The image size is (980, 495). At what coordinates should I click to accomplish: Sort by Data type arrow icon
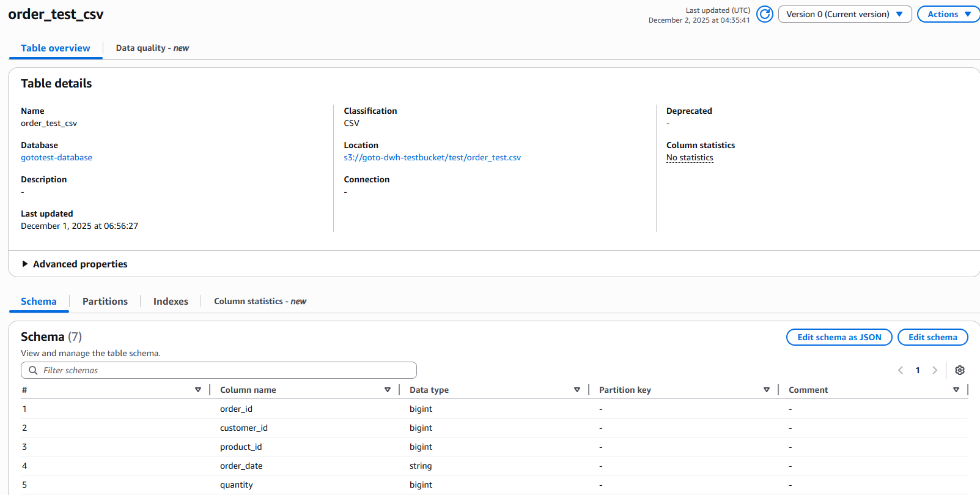tap(577, 390)
